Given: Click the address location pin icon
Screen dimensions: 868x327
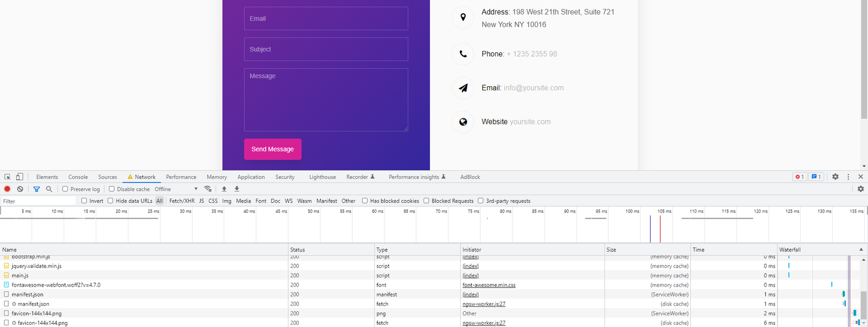Looking at the screenshot, I should (463, 17).
